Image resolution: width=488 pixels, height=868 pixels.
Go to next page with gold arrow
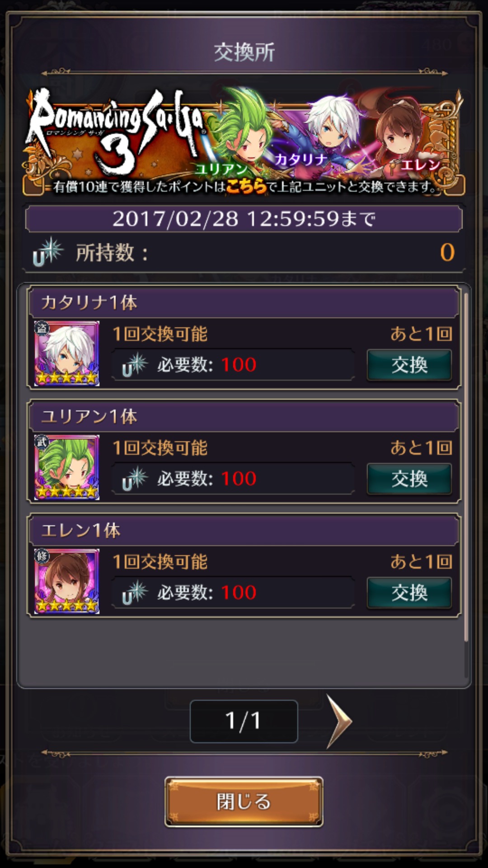pos(339,721)
